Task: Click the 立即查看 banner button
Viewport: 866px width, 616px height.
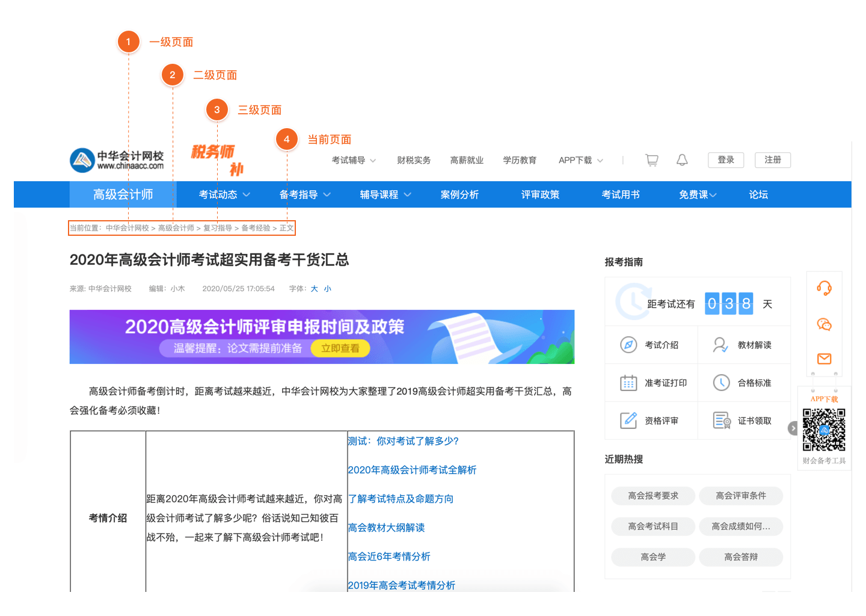Action: click(x=340, y=348)
